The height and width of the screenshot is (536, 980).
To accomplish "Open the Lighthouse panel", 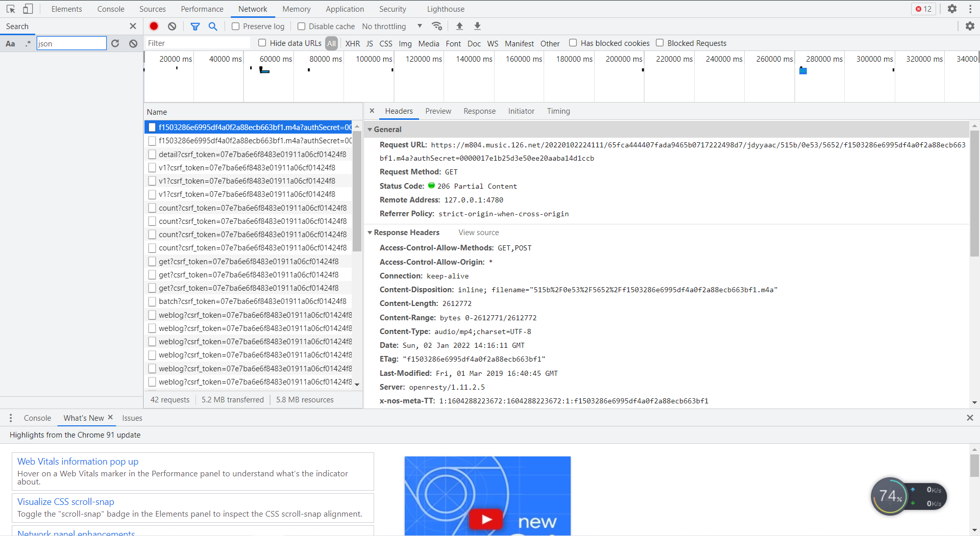I will [x=446, y=9].
